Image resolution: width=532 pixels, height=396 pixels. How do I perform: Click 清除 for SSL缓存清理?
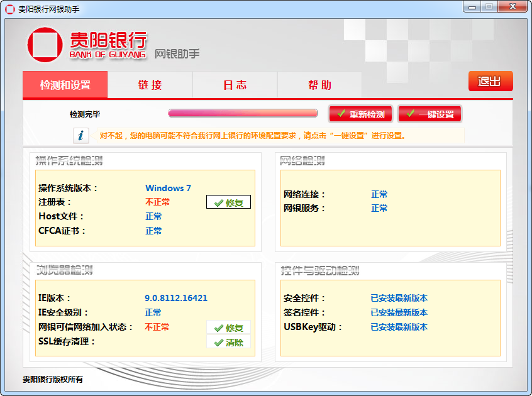coord(229,342)
